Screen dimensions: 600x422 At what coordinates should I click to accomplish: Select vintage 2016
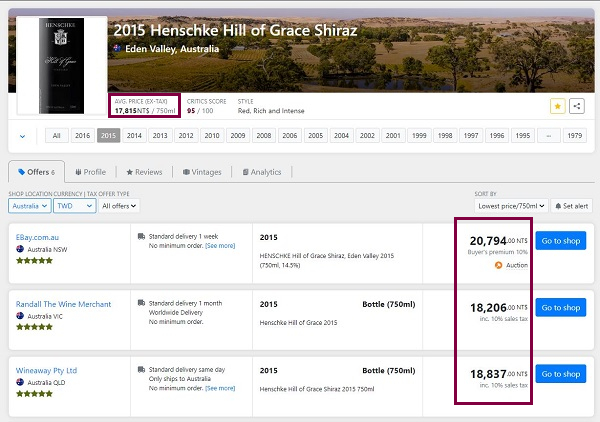83,135
